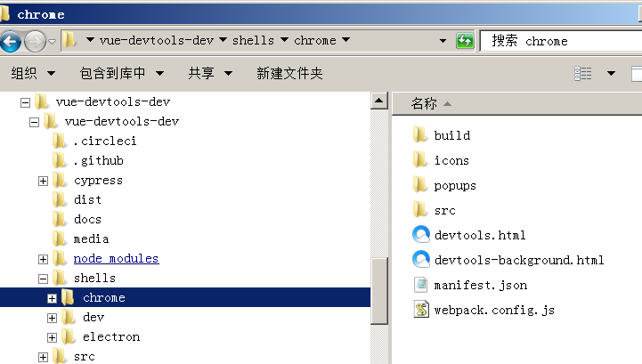The width and height of the screenshot is (642, 364).
Task: Open the arrow before the vue-devtools-dev breadcrumb
Action: (x=90, y=40)
